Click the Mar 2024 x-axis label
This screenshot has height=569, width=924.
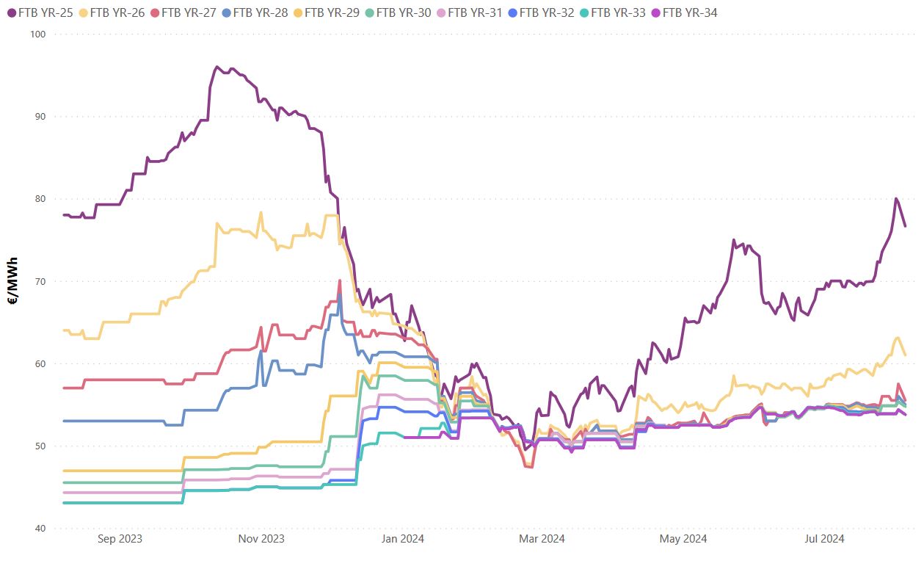click(542, 539)
